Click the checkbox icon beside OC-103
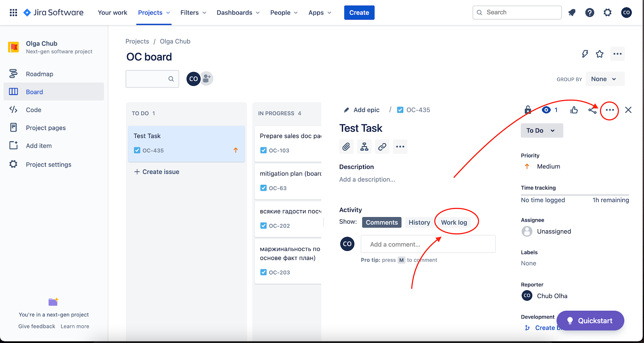Viewport: 644px width, 343px height. (264, 151)
